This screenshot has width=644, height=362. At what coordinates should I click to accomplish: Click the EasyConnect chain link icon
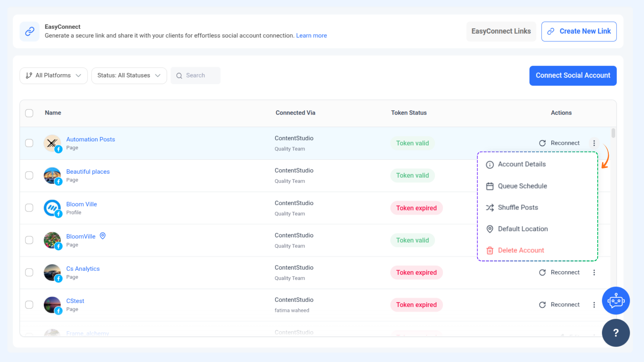point(30,31)
